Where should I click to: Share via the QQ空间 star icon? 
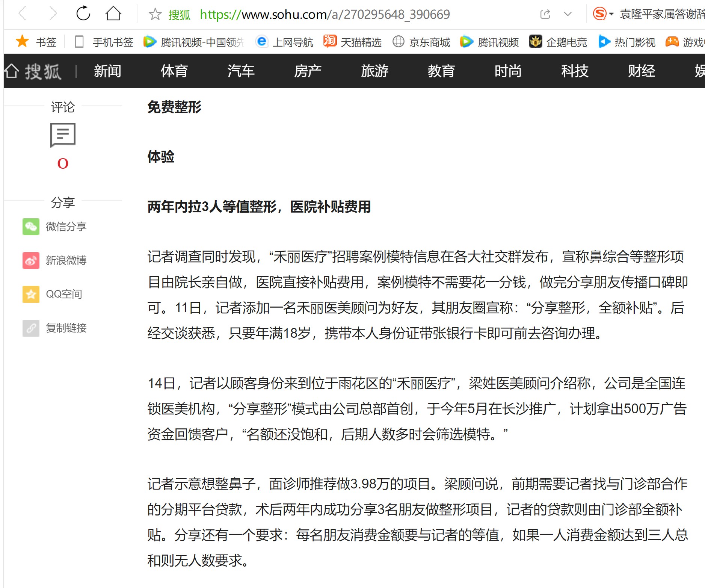pyautogui.click(x=31, y=294)
